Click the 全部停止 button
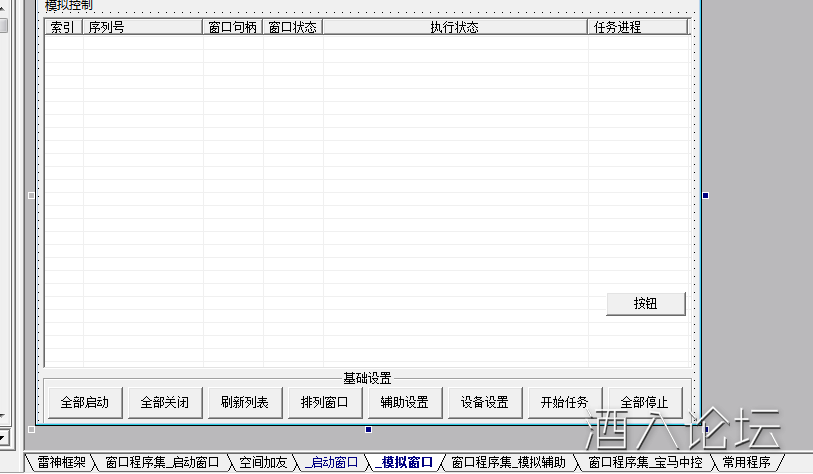 pyautogui.click(x=645, y=402)
